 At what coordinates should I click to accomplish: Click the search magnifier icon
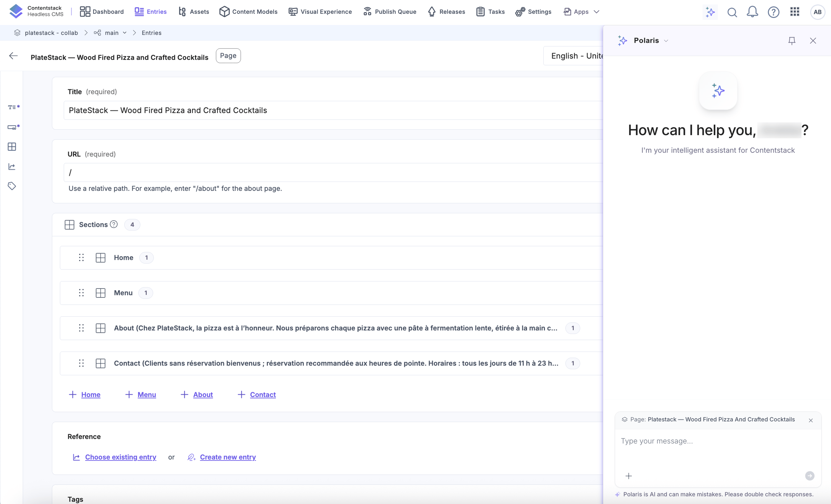[x=732, y=12]
